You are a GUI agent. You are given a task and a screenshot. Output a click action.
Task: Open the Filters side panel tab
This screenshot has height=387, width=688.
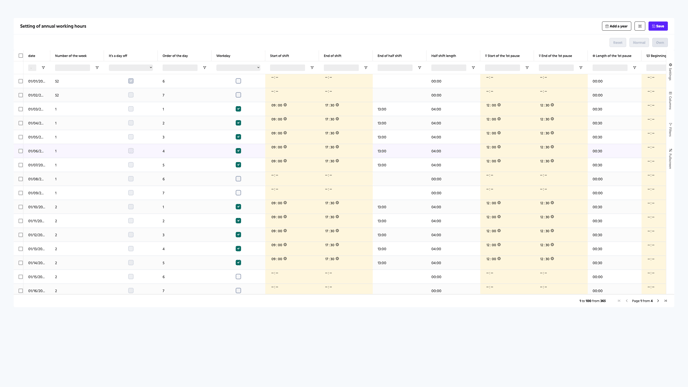tap(670, 130)
